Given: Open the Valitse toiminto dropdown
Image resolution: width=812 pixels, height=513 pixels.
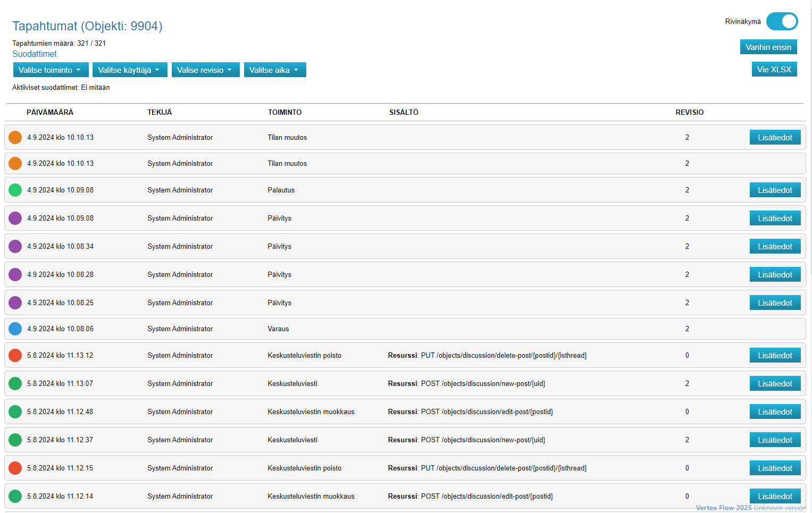Looking at the screenshot, I should tap(51, 70).
